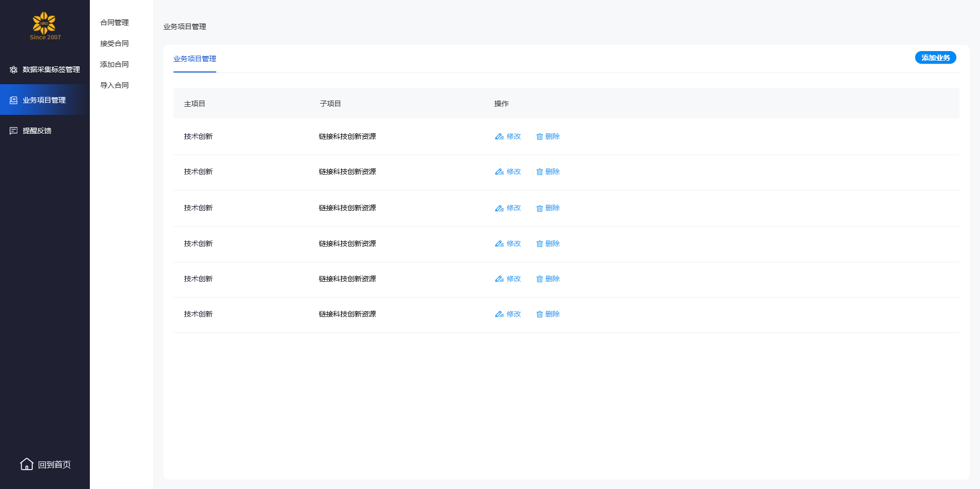Click the sunflower logo in sidebar
Image resolution: width=980 pixels, height=489 pixels.
(x=44, y=23)
